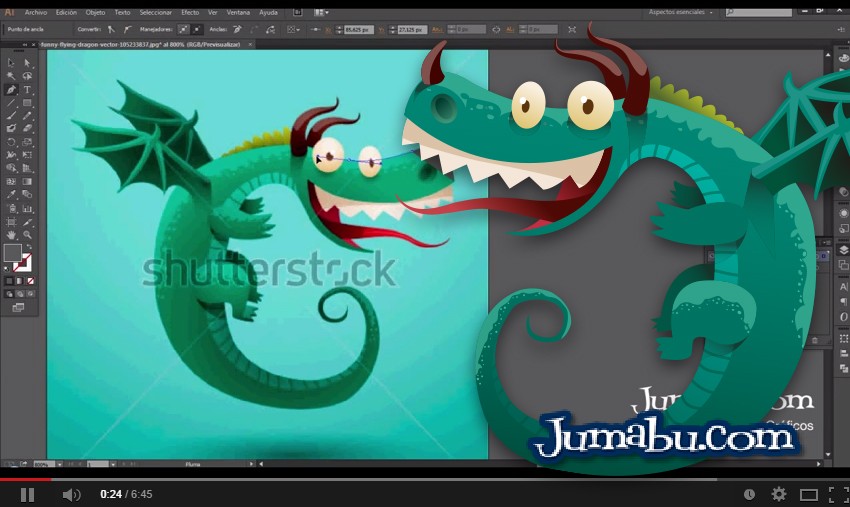
Task: Toggle YouTube theater mode
Action: (x=809, y=495)
